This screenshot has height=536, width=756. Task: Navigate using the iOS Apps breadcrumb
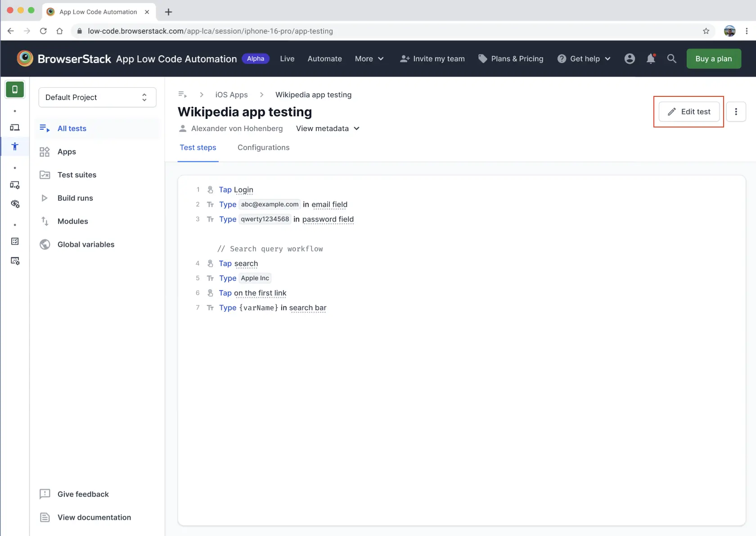[x=231, y=95]
